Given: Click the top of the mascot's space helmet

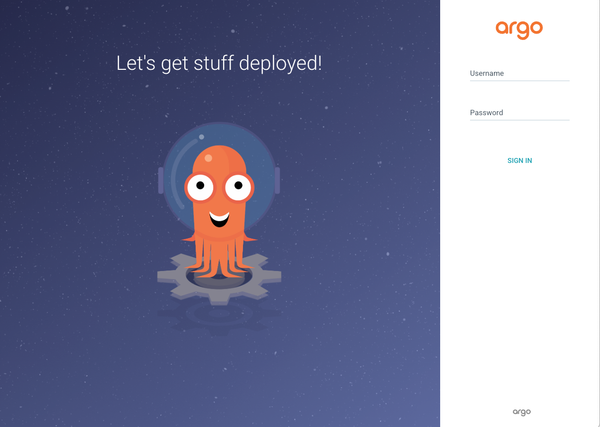Looking at the screenshot, I should (x=219, y=128).
